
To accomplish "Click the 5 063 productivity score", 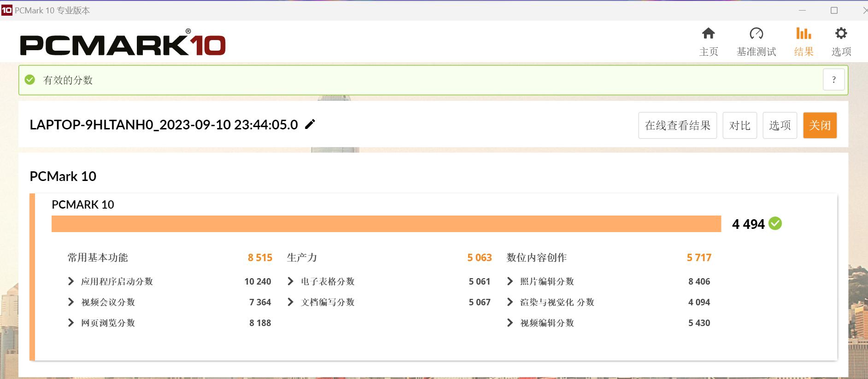I will 480,257.
